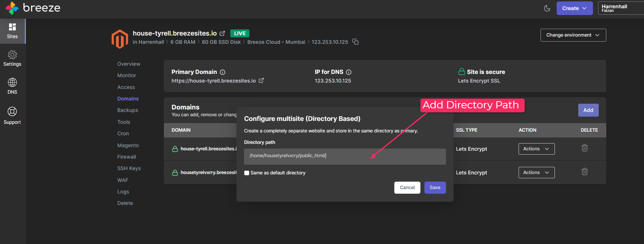Click the DOMAIN column header
This screenshot has width=644, height=244.
pos(181,130)
